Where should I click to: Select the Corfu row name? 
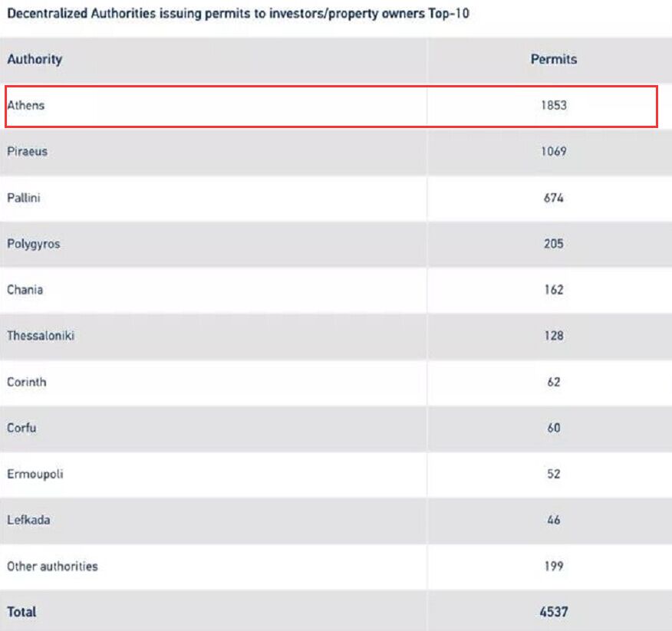click(x=21, y=428)
